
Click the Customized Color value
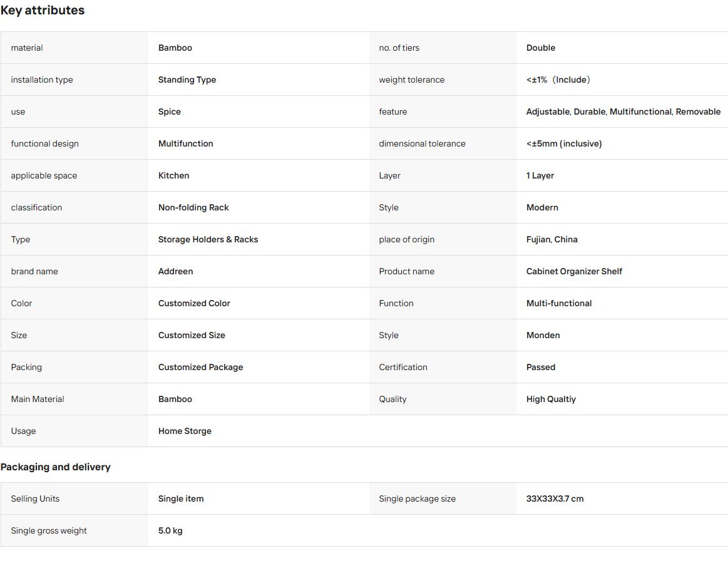coord(194,303)
